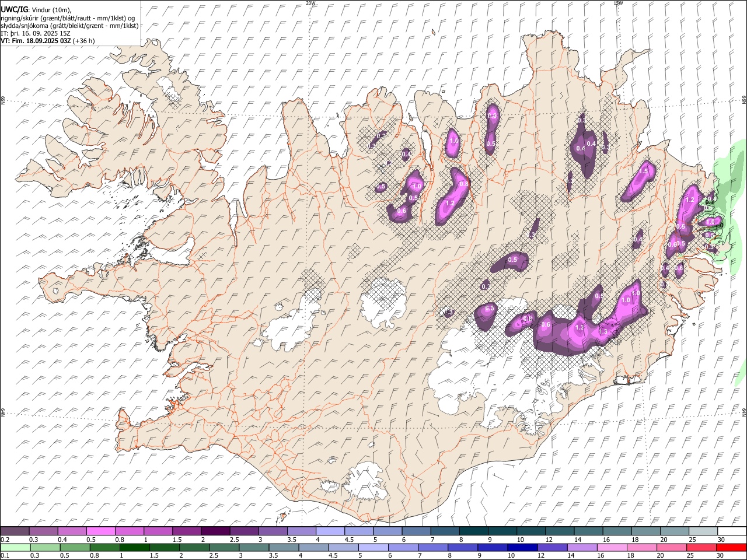Click the '0.1' legend value
Screen dimensions: 747x560
(x=5, y=556)
